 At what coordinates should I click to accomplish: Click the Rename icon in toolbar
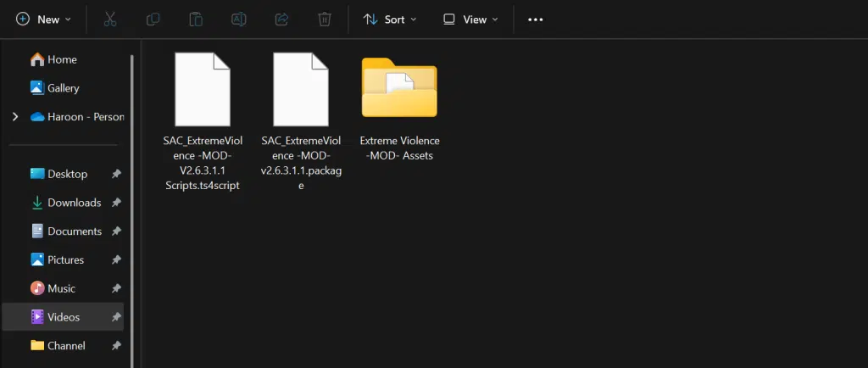pyautogui.click(x=239, y=19)
